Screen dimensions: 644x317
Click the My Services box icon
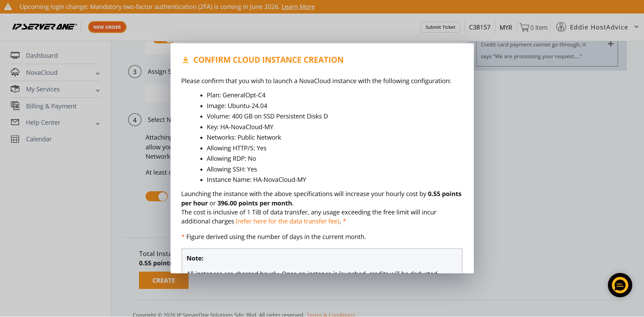click(x=15, y=89)
